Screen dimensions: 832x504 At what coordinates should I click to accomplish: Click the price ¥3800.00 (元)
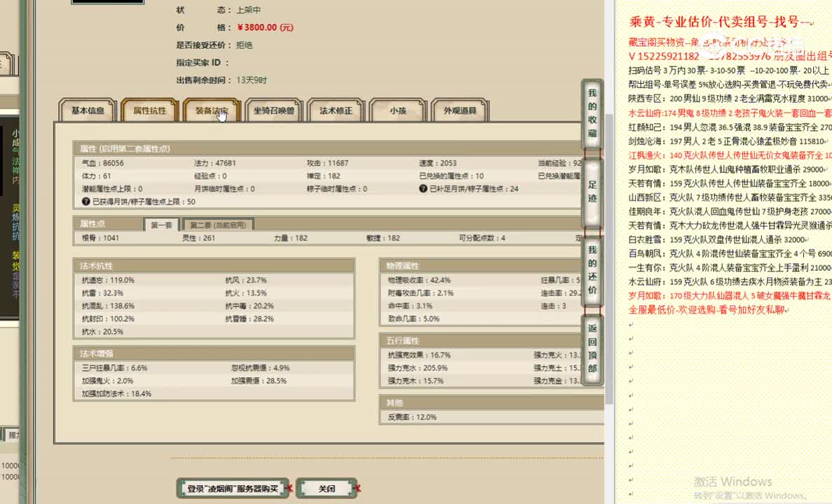coord(265,27)
